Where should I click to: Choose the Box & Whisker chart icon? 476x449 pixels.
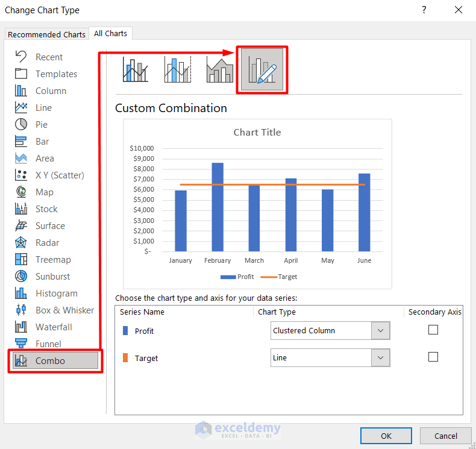(21, 310)
